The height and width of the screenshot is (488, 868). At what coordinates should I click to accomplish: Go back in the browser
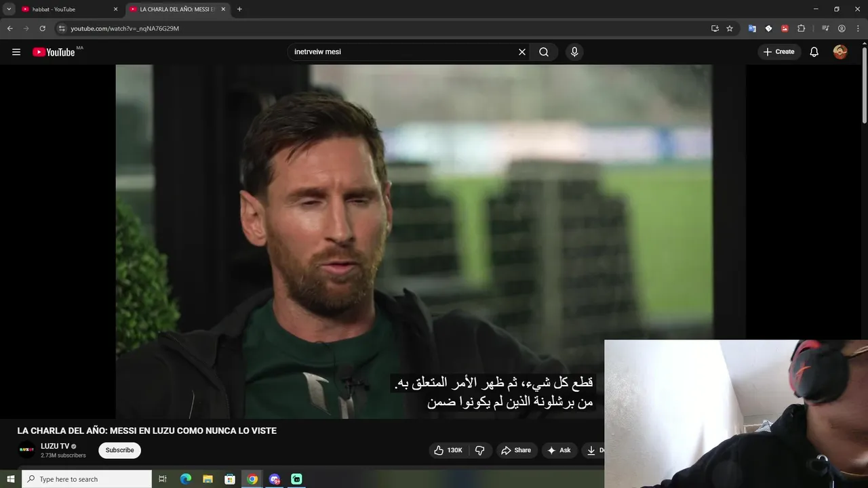click(9, 28)
